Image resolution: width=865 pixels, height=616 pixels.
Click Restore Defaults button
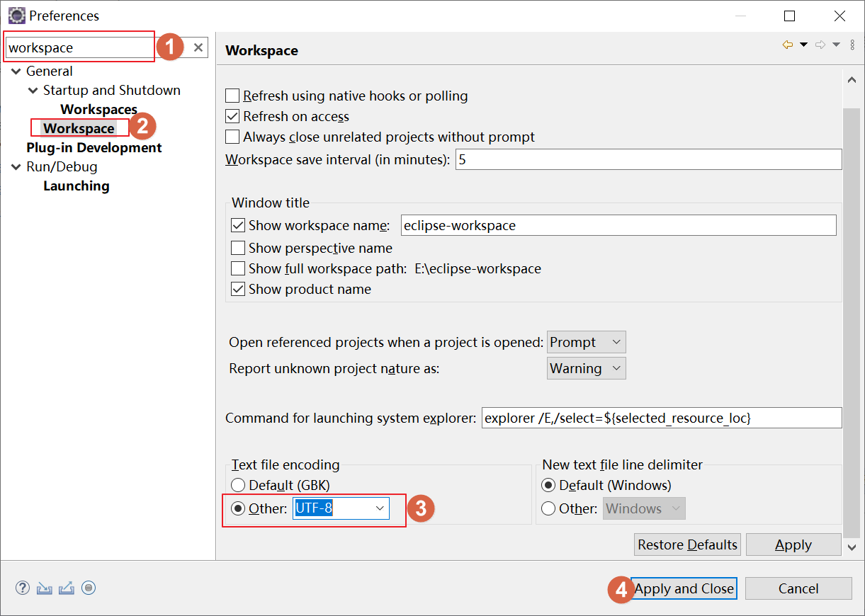click(687, 544)
